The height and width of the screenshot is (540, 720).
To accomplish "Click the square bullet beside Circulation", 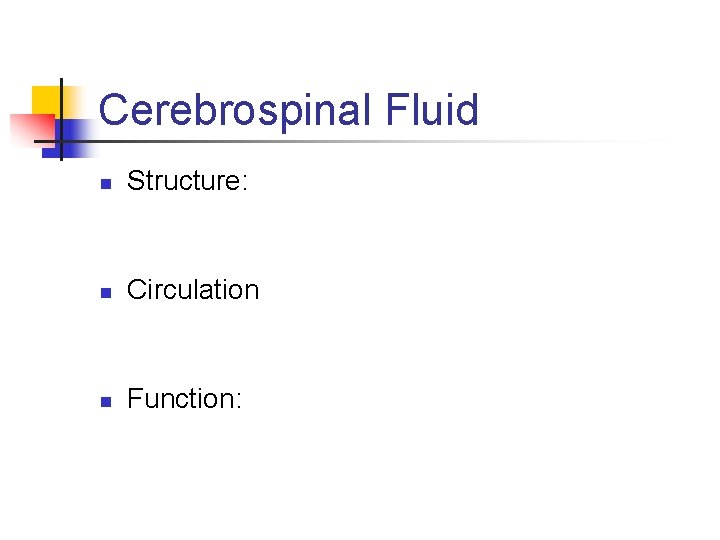I will coord(105,292).
